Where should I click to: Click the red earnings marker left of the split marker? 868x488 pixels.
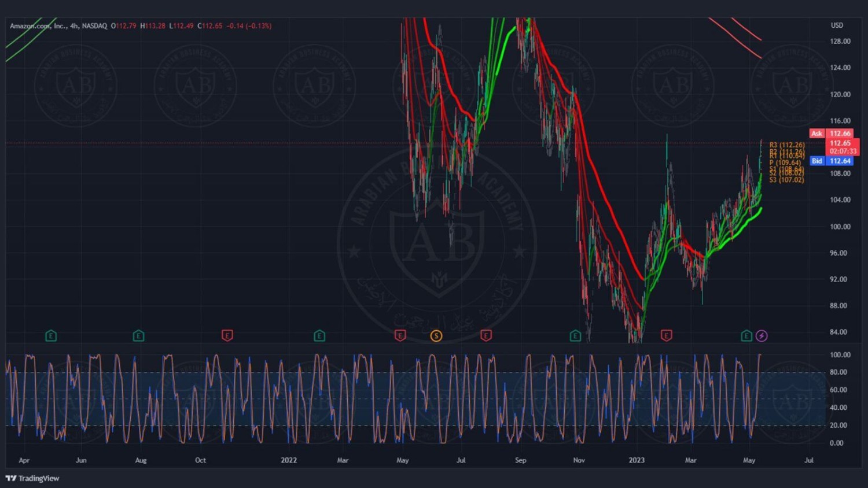click(x=400, y=335)
